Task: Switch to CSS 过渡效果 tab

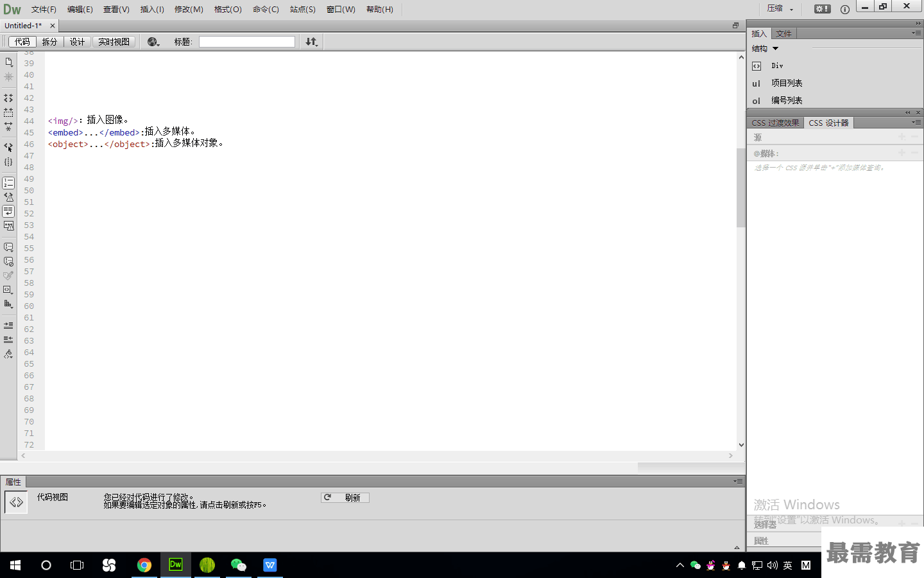Action: tap(775, 123)
